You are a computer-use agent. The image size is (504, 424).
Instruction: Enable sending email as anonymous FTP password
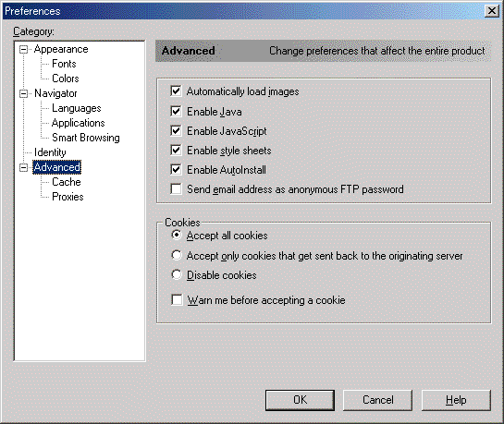(176, 189)
